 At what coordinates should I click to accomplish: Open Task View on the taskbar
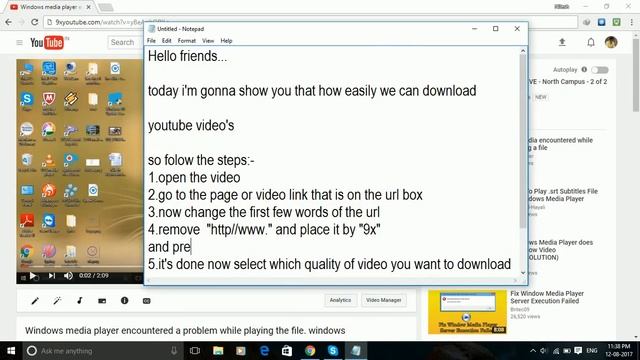195,351
